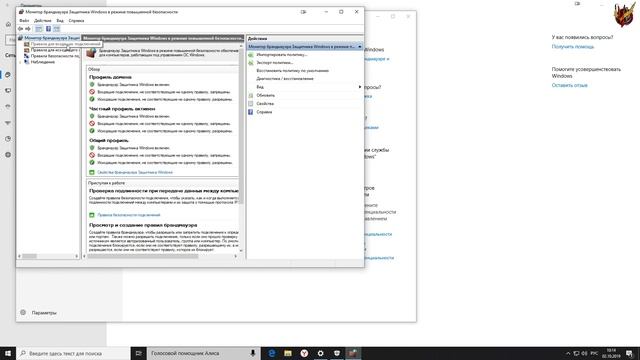
Task: Select root Монитор брандмауэра tree node
Action: (x=49, y=38)
